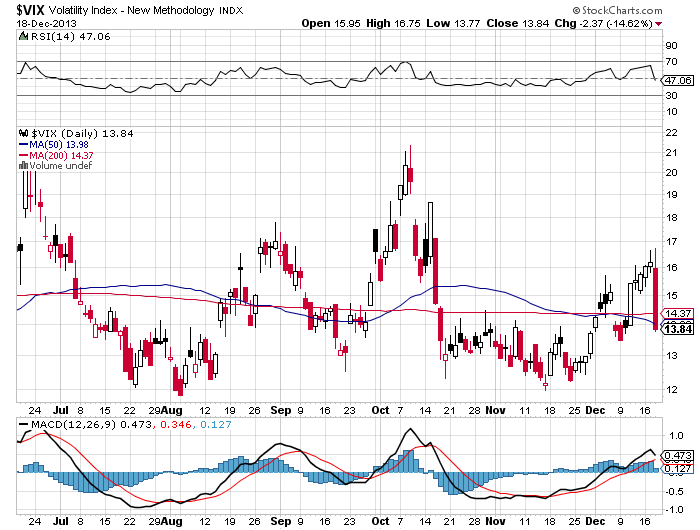Click the Open 15.95 value
This screenshot has width=700, height=530.
331,23
